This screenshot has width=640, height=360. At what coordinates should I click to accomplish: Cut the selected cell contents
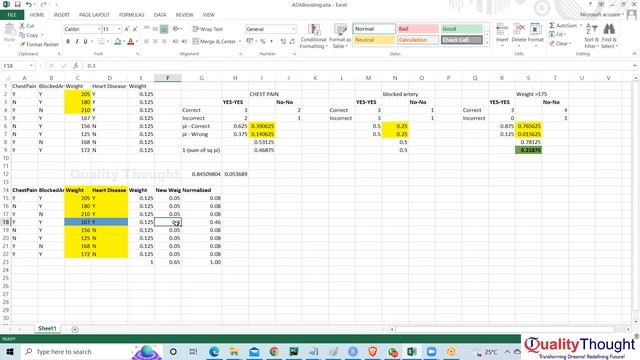coord(27,26)
